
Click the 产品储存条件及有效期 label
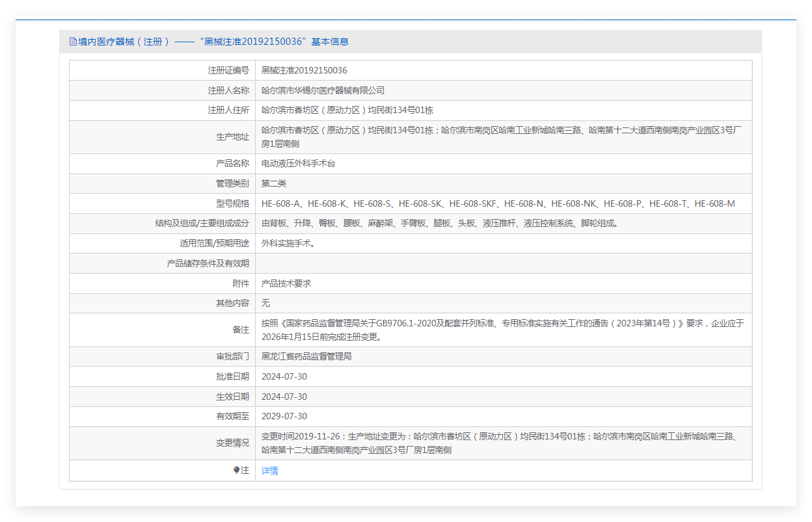click(208, 264)
